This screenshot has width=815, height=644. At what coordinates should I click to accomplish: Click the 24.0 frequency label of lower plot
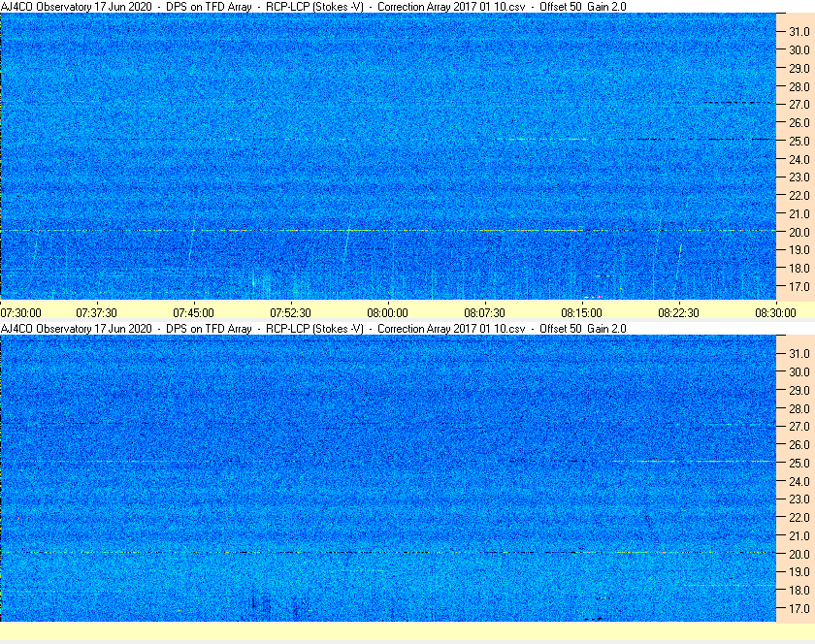pyautogui.click(x=799, y=481)
